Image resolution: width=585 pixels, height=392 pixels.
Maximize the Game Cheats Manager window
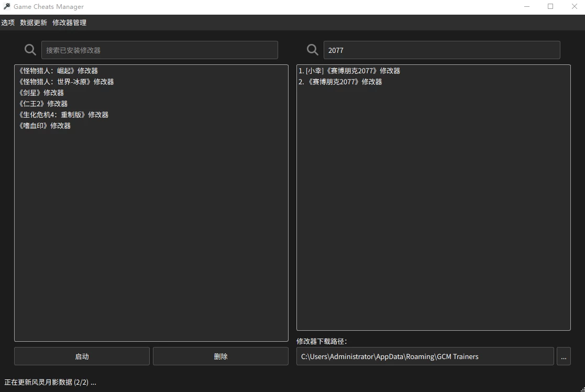click(x=550, y=6)
